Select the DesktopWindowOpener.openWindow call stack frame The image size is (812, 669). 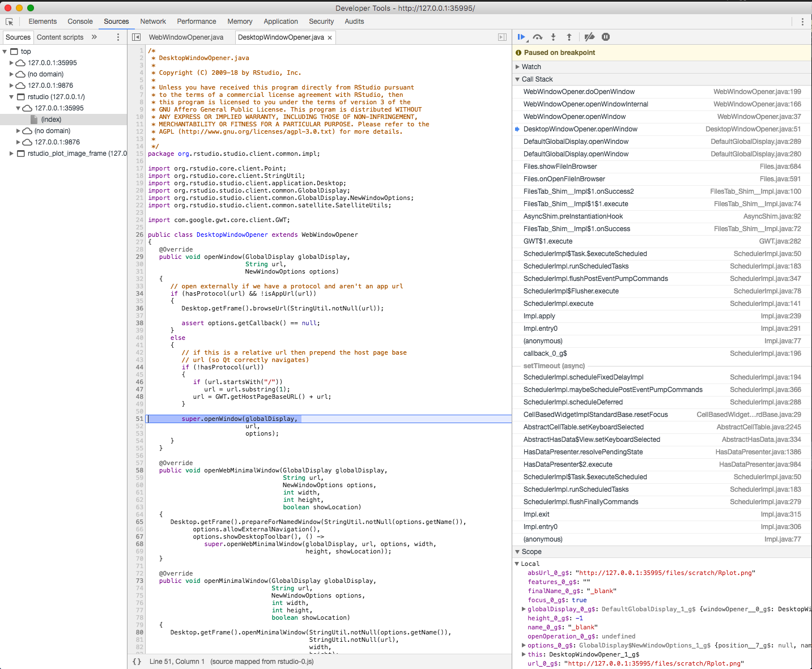579,129
